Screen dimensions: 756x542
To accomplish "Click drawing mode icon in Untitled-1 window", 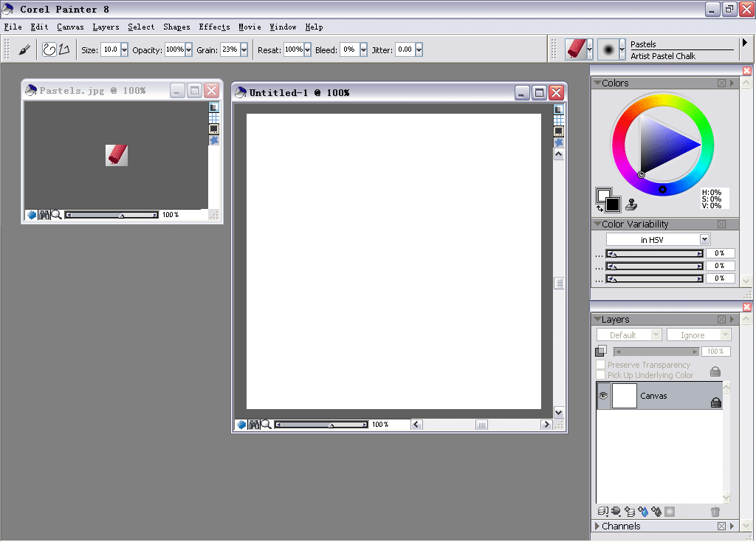I will coord(558,109).
